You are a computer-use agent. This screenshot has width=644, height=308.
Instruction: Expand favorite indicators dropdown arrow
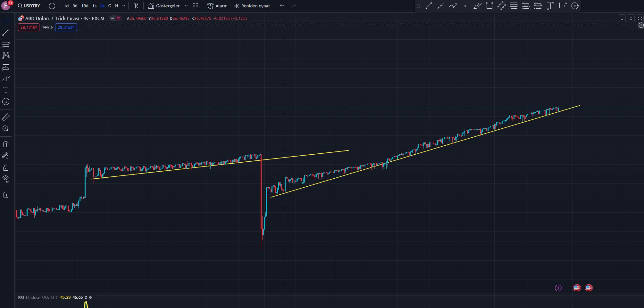(186, 6)
